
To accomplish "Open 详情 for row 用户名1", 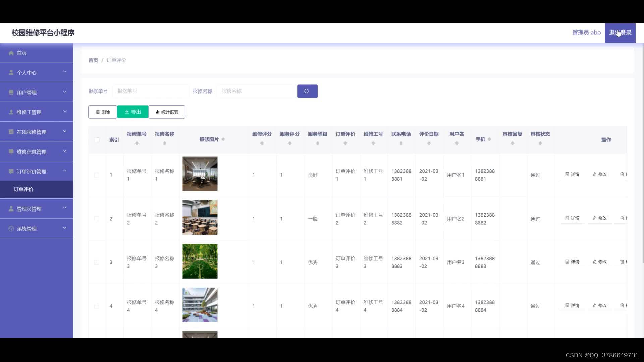I will 573,174.
